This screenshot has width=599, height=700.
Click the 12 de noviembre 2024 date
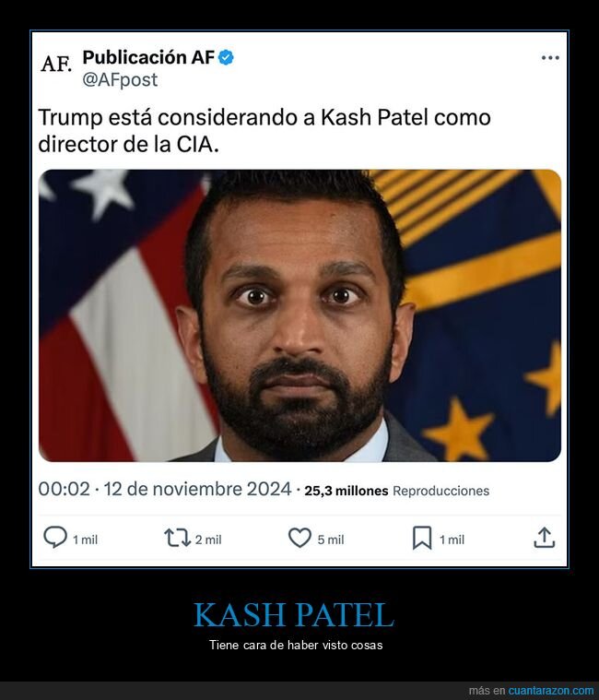(197, 490)
